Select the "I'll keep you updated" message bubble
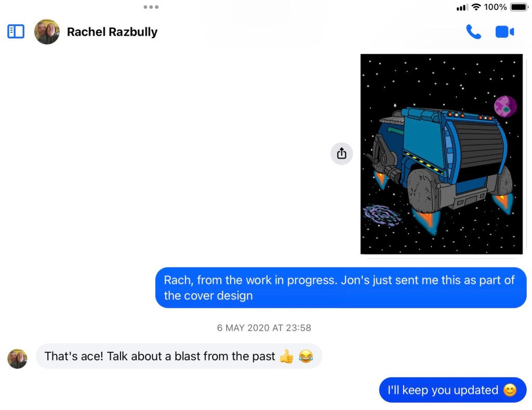The width and height of the screenshot is (532, 410). click(x=453, y=390)
